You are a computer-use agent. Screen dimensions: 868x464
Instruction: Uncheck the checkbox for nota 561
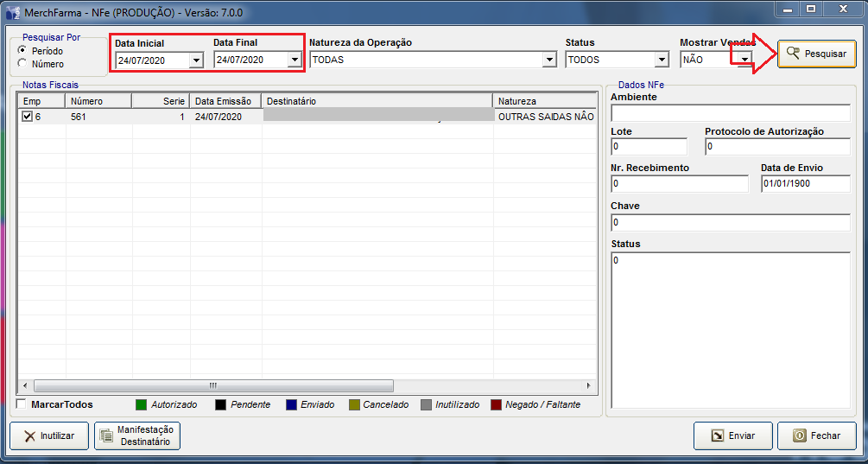[27, 117]
